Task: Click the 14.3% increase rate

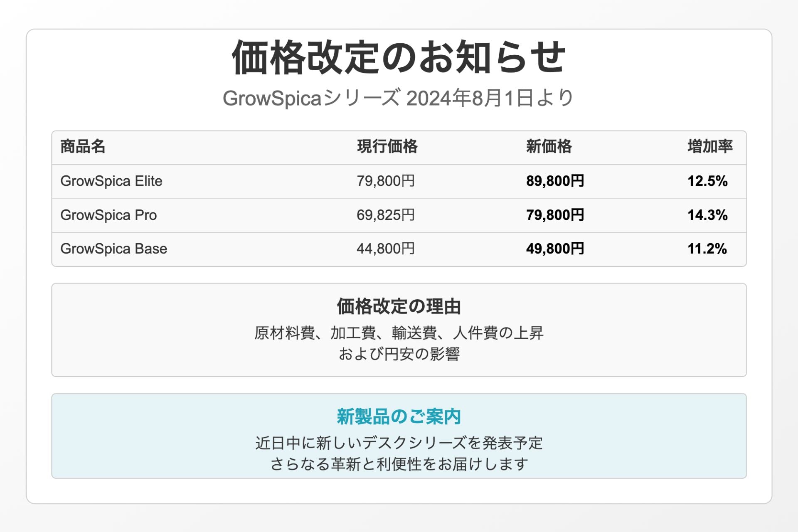Action: (707, 215)
